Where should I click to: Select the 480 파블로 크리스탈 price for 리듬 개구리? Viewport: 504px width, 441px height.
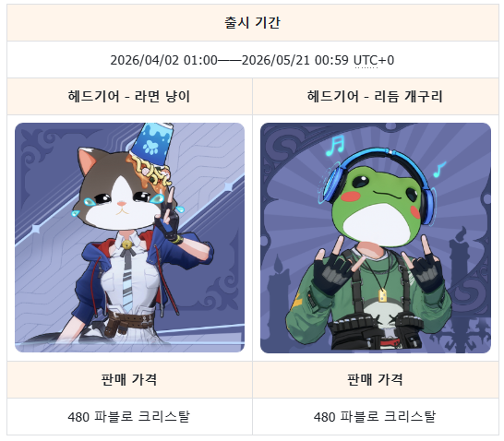(x=375, y=417)
